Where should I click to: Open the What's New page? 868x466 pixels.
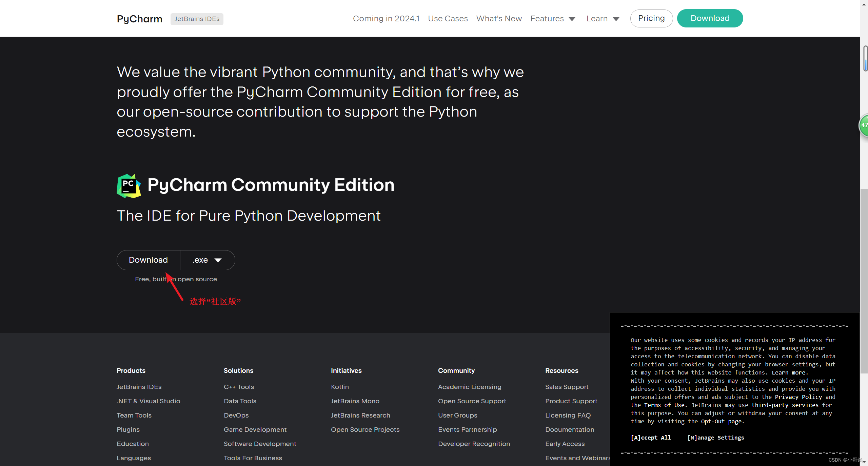(499, 19)
